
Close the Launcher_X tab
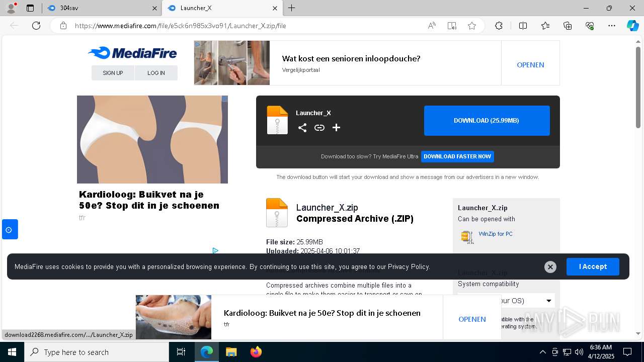coord(275,8)
